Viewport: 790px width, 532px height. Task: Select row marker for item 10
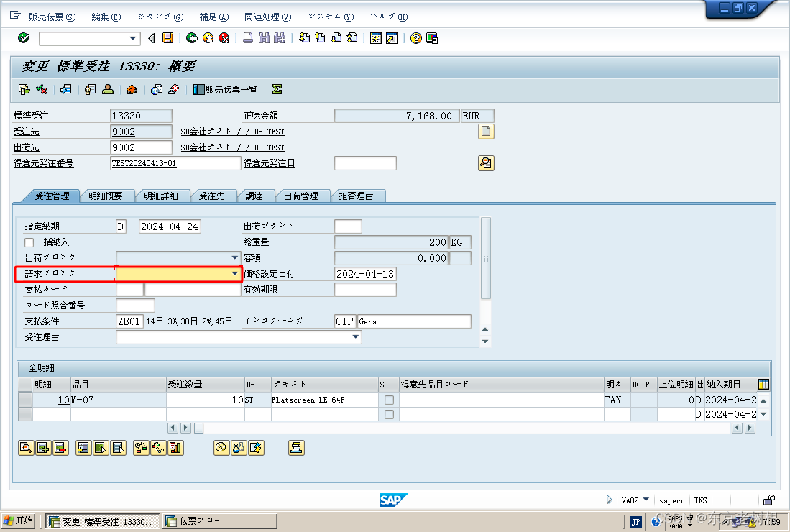25,400
